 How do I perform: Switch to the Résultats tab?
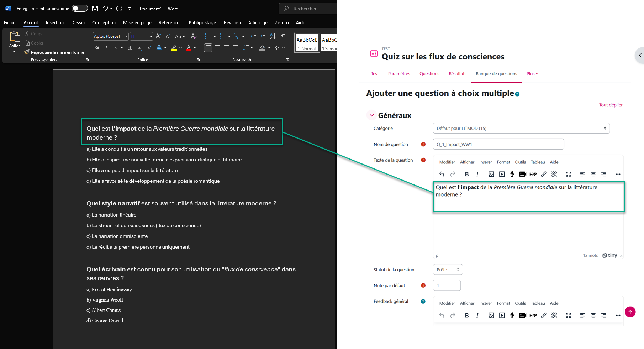point(457,74)
